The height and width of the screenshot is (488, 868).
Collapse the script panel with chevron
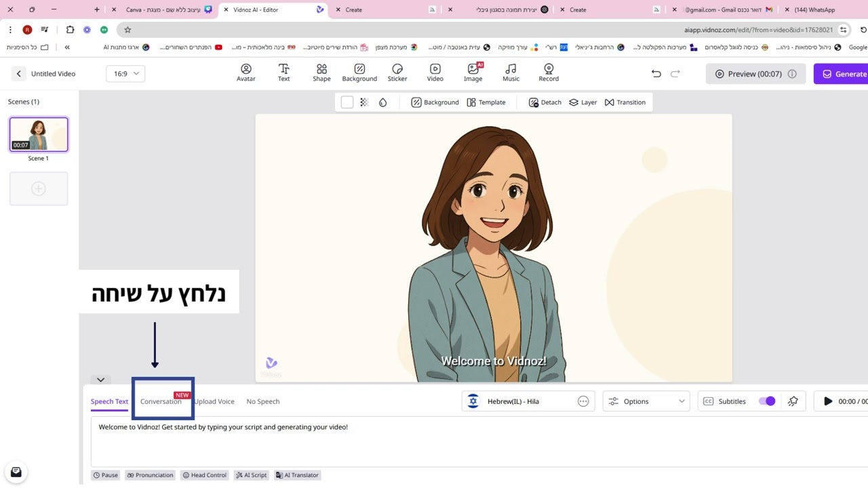tap(100, 380)
